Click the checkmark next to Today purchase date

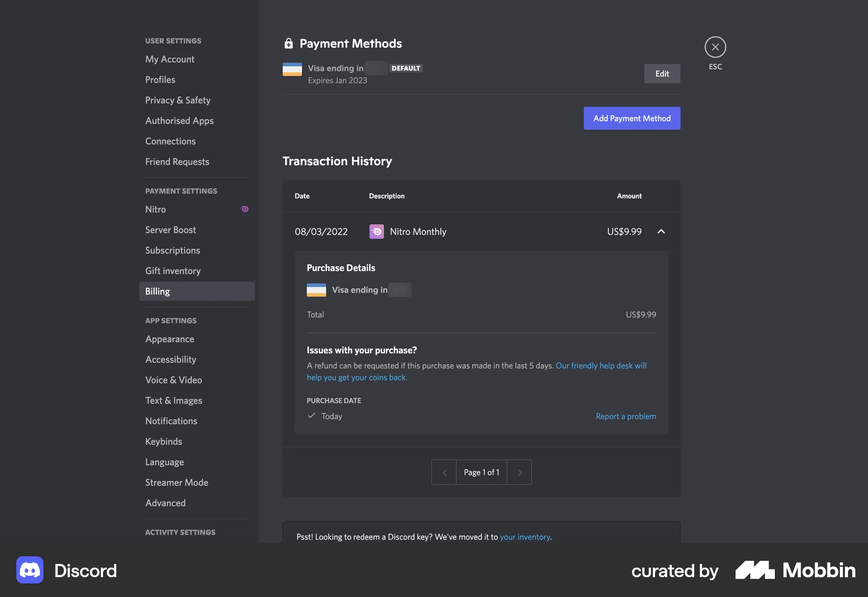pyautogui.click(x=311, y=416)
